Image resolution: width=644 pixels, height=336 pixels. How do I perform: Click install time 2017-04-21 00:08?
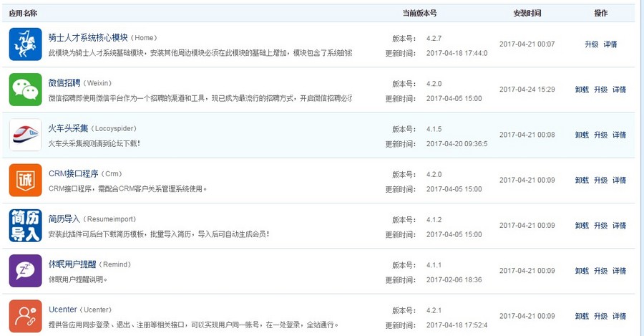pos(527,135)
